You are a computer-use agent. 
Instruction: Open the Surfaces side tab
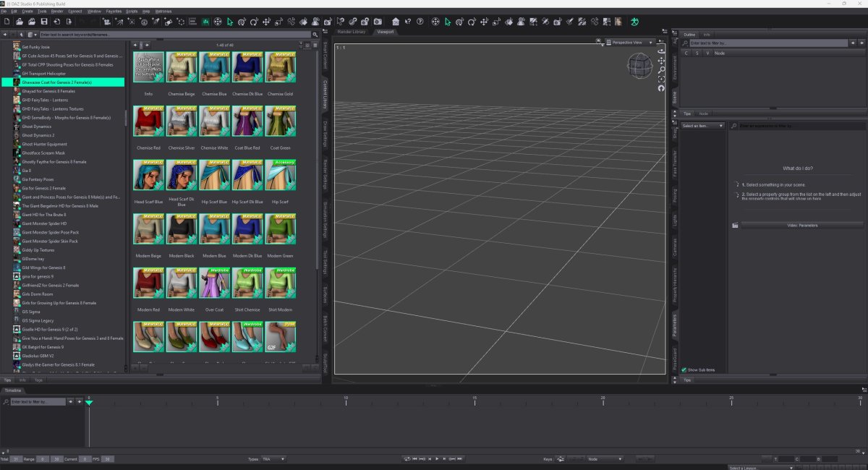pyautogui.click(x=325, y=294)
